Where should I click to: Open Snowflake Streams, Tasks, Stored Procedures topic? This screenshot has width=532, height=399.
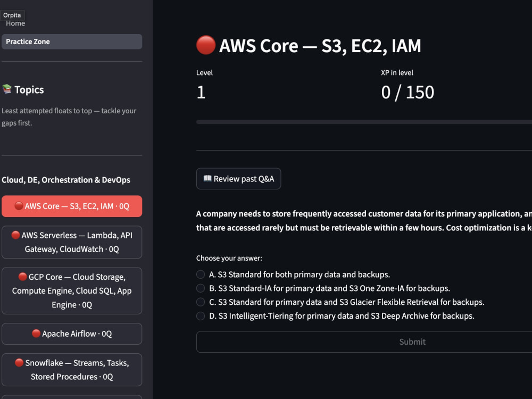click(72, 370)
